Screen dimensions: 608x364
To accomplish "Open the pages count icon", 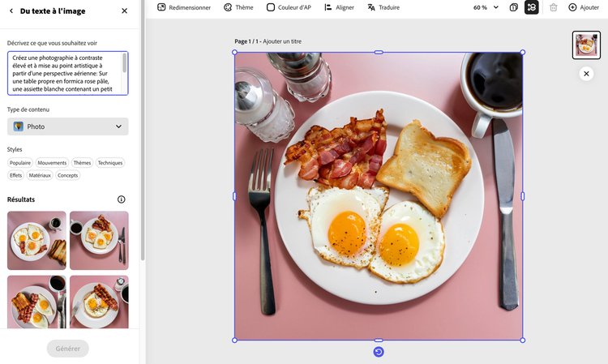I will pos(514,7).
